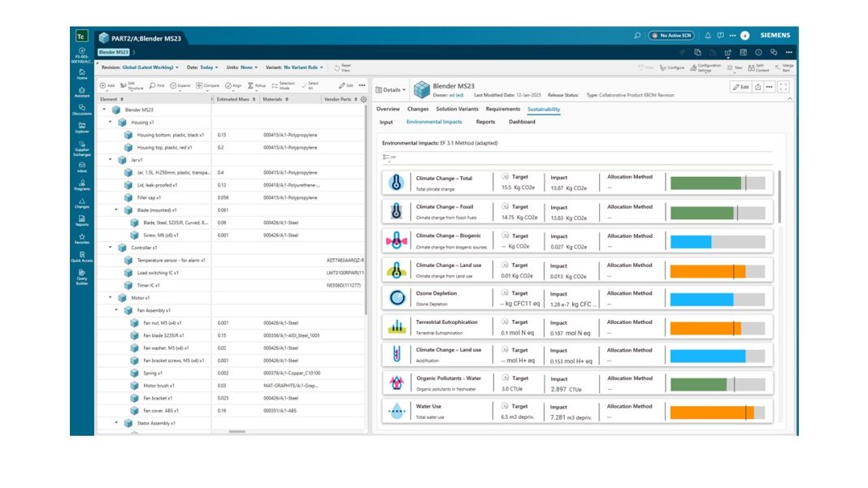Screen dimensions: 868x488
Task: Switch to the Dashboard tab
Action: [x=522, y=122]
